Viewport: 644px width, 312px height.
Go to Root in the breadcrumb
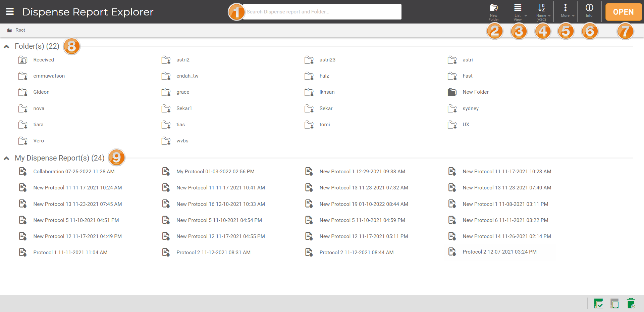coord(20,30)
